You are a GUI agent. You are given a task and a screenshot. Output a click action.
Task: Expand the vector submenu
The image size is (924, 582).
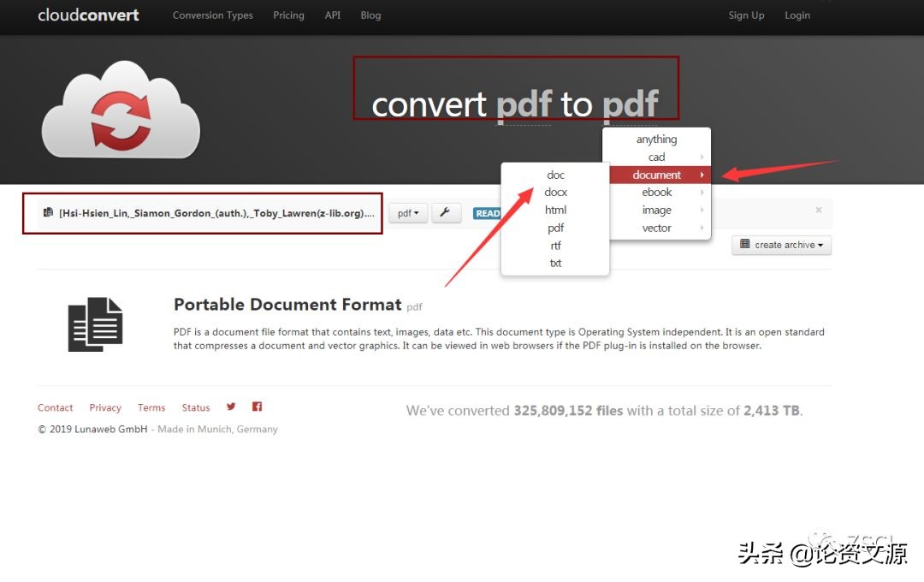(656, 228)
